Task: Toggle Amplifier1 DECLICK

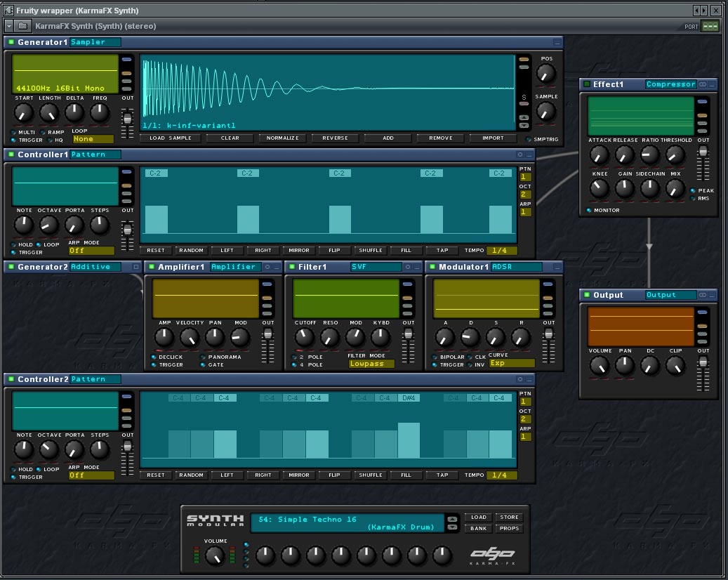Action: pyautogui.click(x=154, y=357)
